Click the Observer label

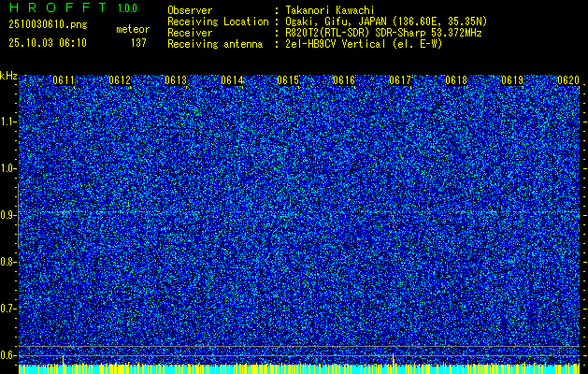(x=190, y=10)
